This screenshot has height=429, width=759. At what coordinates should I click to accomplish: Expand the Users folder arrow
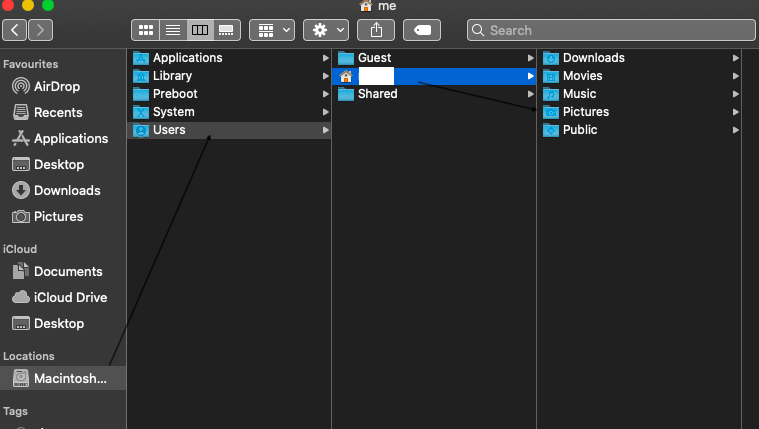(x=325, y=130)
